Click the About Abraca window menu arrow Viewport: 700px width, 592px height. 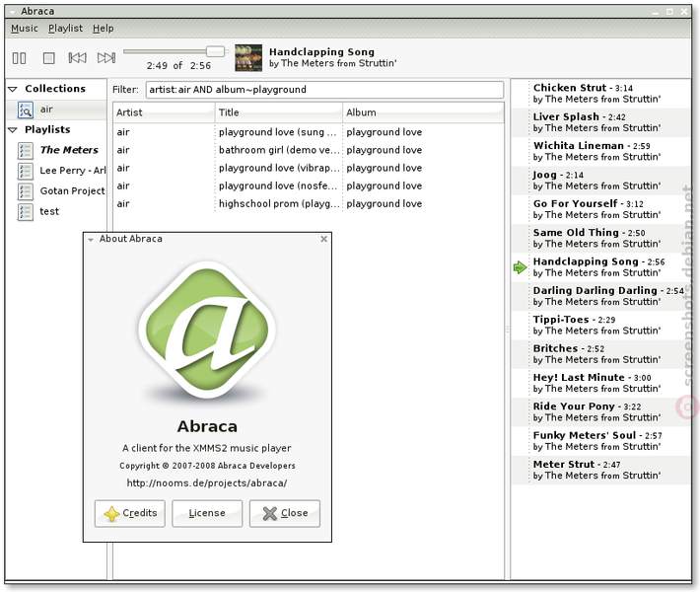(x=91, y=240)
